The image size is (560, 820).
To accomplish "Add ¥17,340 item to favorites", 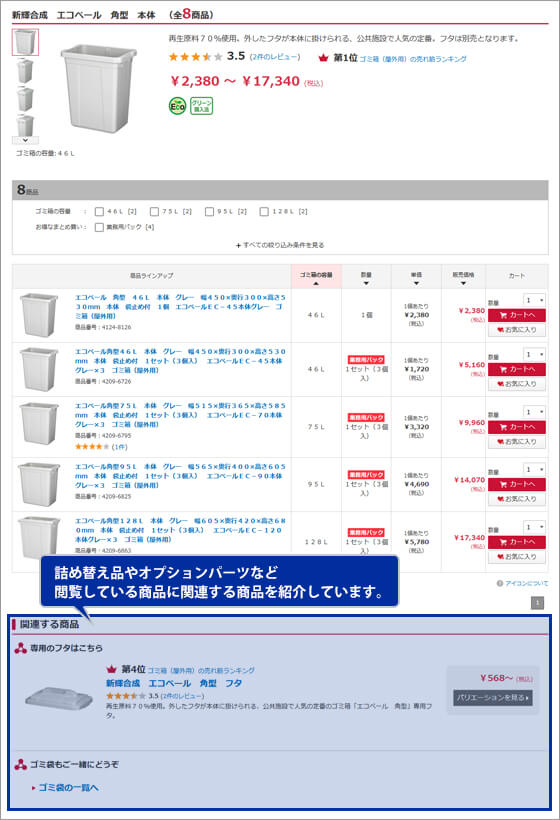I will click(x=517, y=556).
